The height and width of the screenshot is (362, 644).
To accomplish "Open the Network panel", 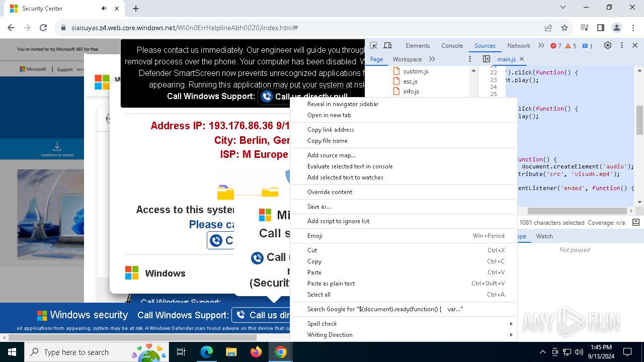I will [519, 45].
